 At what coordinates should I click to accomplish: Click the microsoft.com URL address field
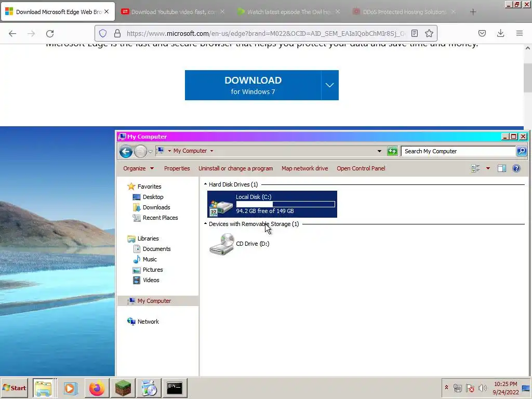pos(265,33)
